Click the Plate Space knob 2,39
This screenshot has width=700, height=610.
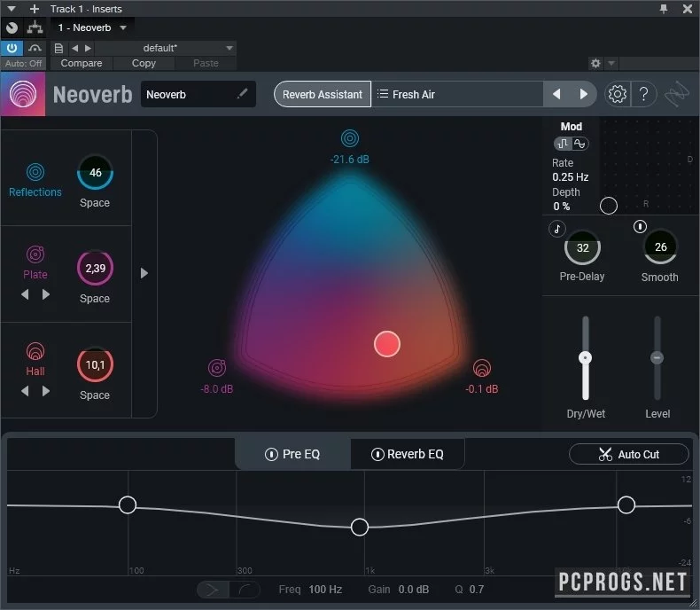click(x=95, y=268)
